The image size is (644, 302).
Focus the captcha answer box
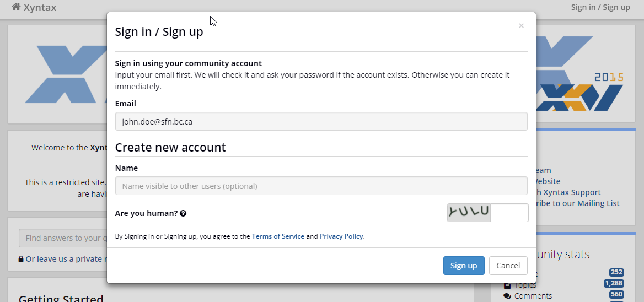point(509,213)
